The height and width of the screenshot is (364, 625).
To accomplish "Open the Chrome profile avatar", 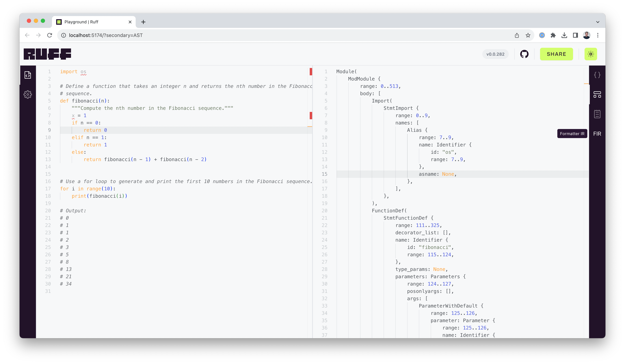I will point(586,35).
